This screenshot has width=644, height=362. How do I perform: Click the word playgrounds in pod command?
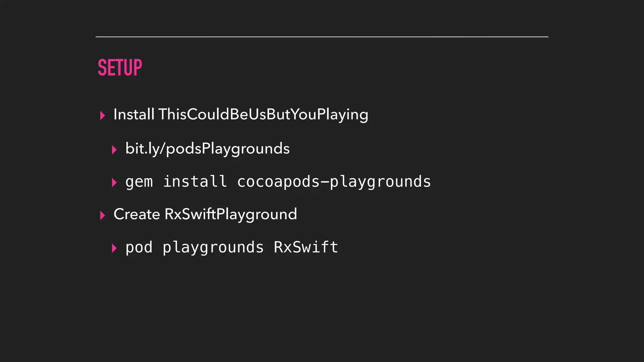[x=213, y=248]
